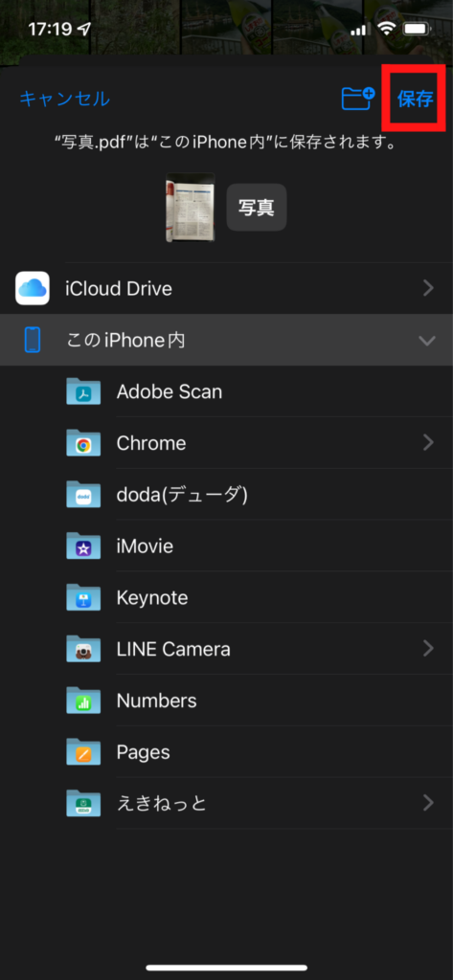Tap the PDF preview thumbnail

[x=191, y=208]
